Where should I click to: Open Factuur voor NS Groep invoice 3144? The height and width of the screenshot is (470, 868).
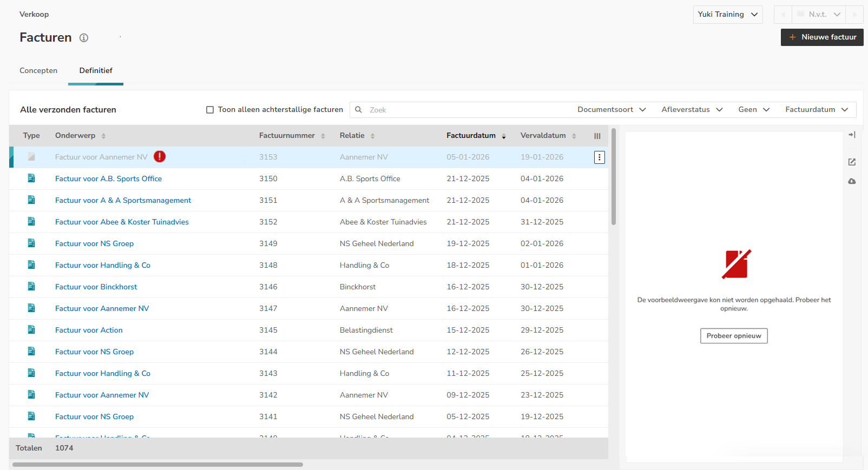[94, 352]
